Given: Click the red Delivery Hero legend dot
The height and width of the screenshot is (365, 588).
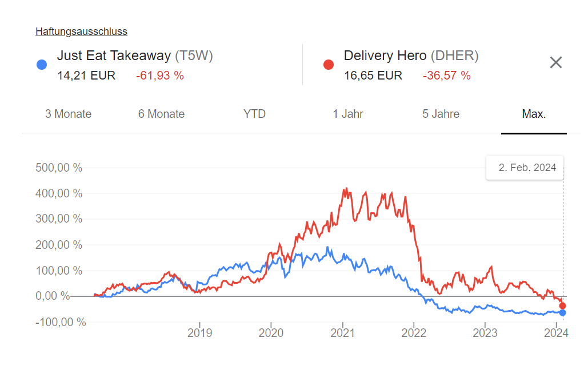Looking at the screenshot, I should click(329, 65).
